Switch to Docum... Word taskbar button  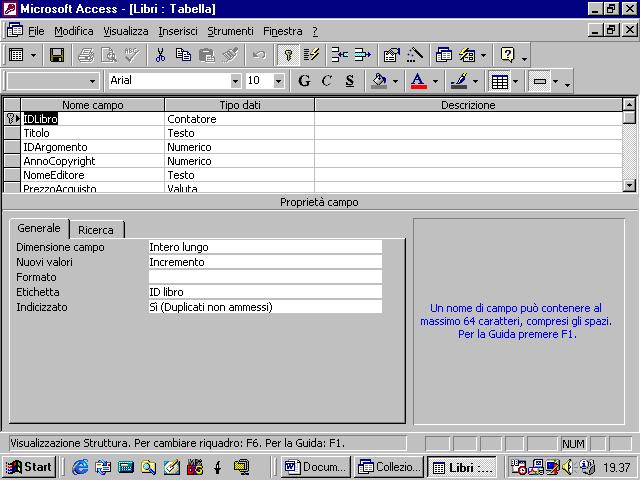316,467
